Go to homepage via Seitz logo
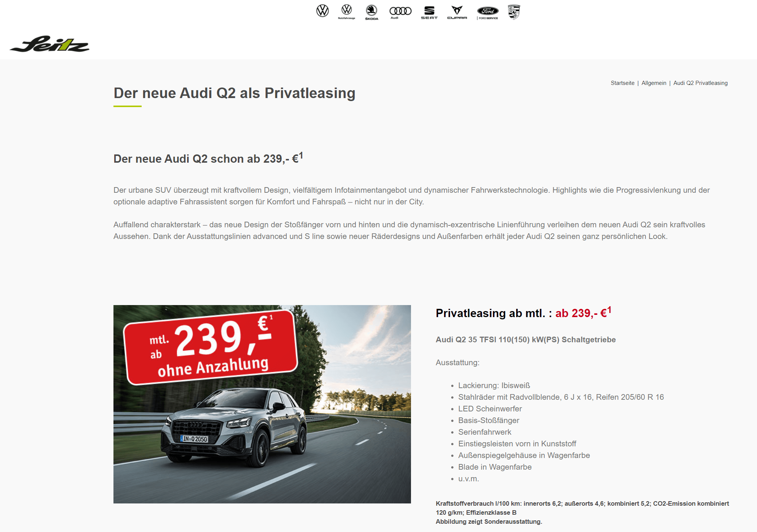 coord(50,44)
